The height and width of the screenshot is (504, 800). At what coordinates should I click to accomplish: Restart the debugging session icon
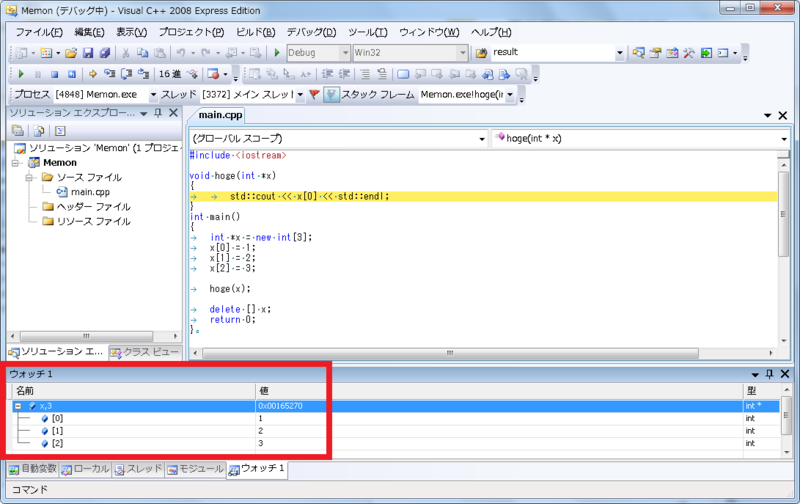coord(72,74)
